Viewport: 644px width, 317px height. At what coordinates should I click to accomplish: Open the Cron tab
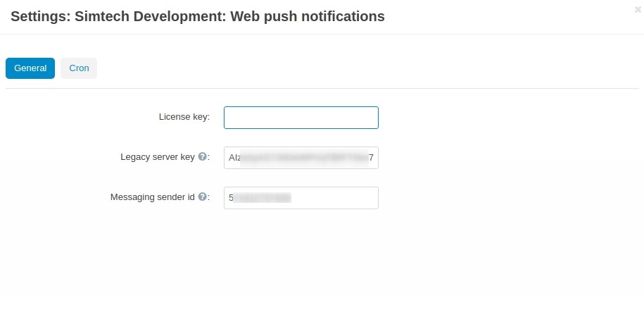79,68
